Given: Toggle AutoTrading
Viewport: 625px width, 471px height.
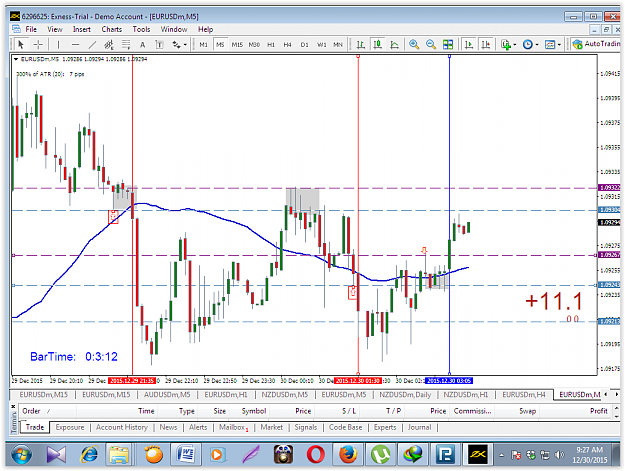Looking at the screenshot, I should click(596, 44).
